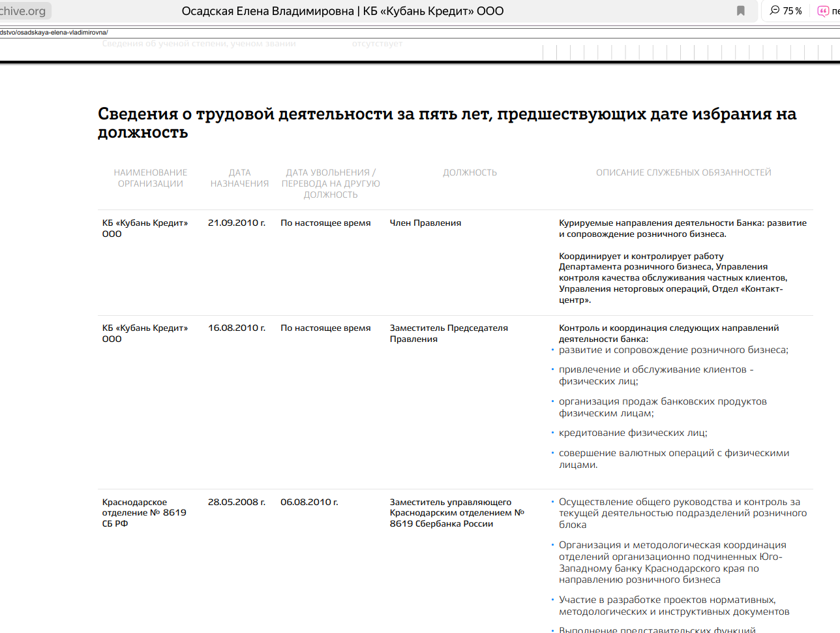Image resolution: width=840 pixels, height=633 pixels.
Task: Click column header 'НАИМЕНОВАНИЕ ОРГАНИЗАЦИИ'
Action: pos(151,178)
